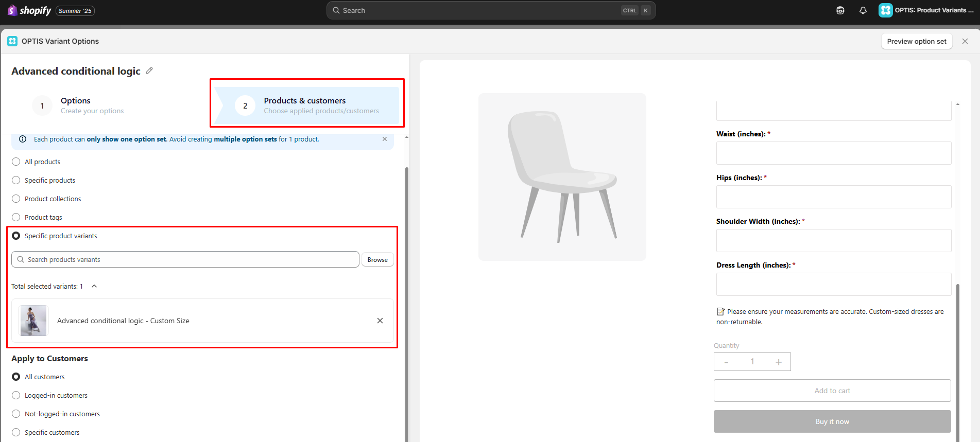Screen dimensions: 980x442
Task: Collapse the Total selected variants list
Action: pos(94,286)
